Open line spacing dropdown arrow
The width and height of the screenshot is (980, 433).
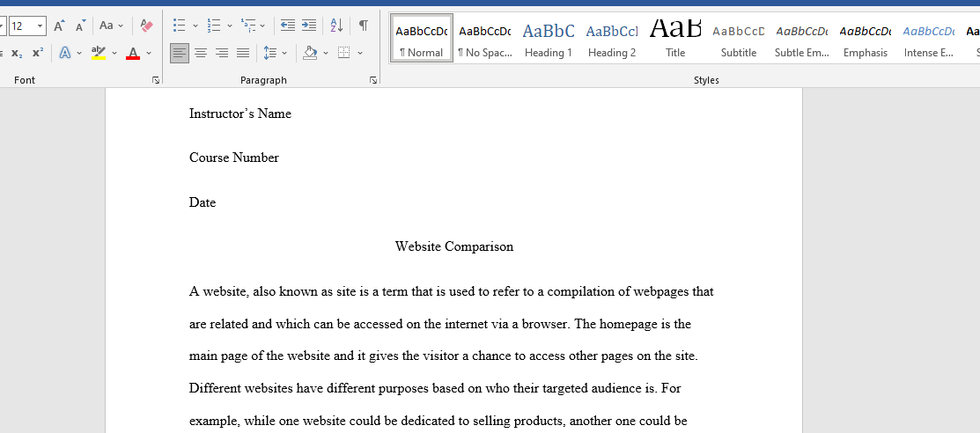tap(284, 53)
